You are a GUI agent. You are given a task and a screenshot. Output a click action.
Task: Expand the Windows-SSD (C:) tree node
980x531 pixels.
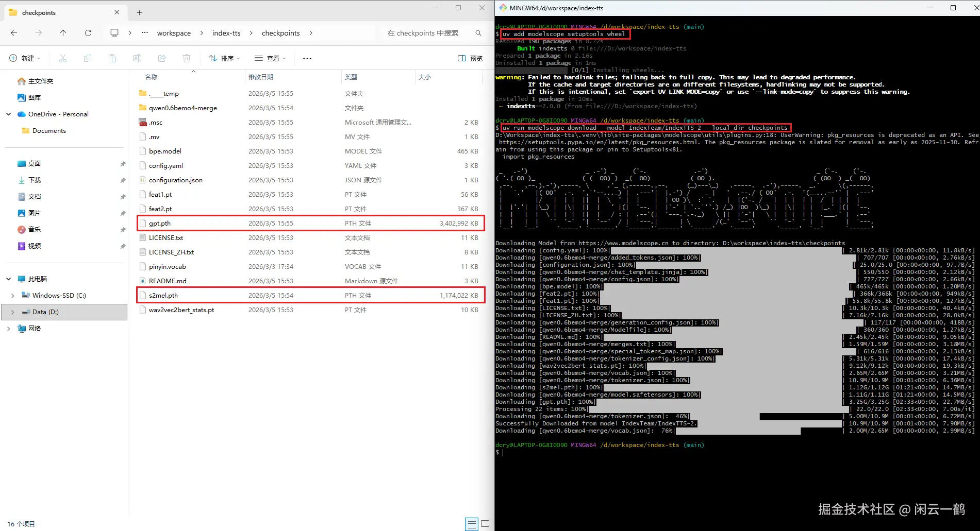click(12, 296)
